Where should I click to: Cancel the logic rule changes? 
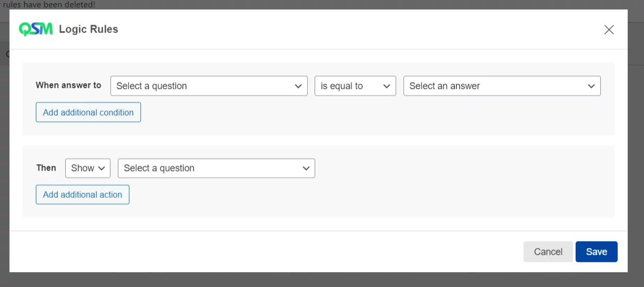coord(548,252)
